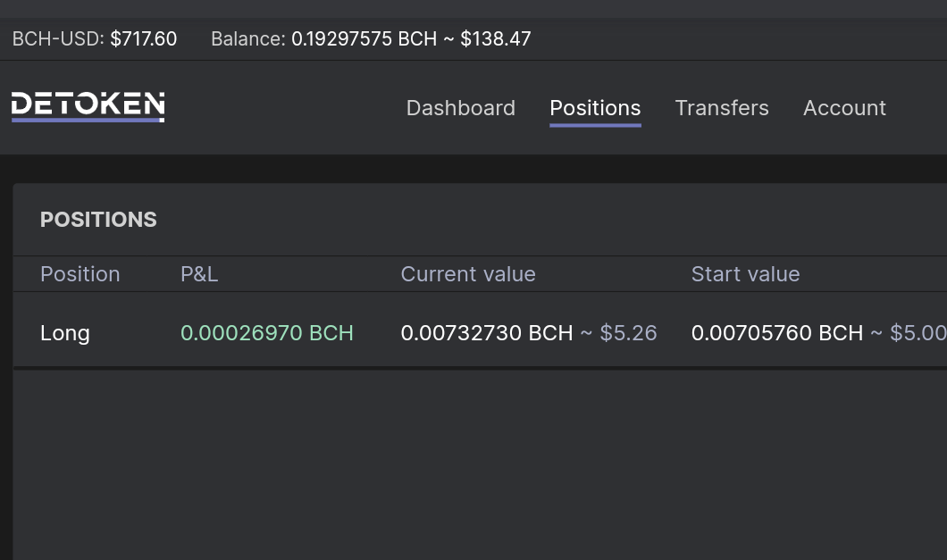Screen dimensions: 947x560
Task: Select the Positions tab
Action: click(x=595, y=108)
